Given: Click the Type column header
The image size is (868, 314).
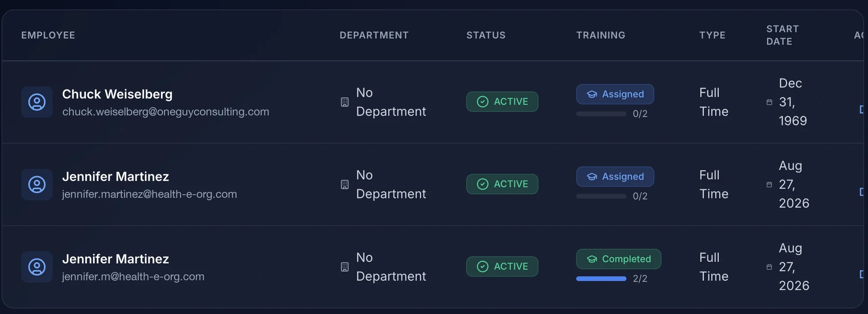Looking at the screenshot, I should pos(712,35).
